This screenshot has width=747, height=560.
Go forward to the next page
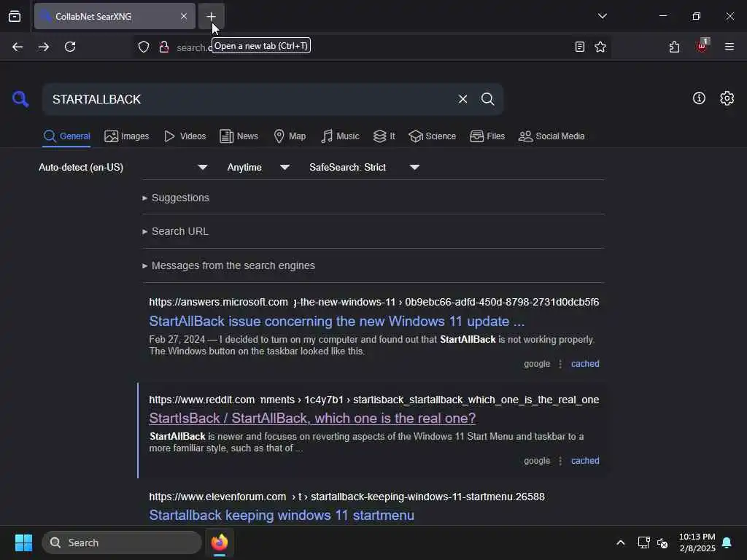click(43, 47)
